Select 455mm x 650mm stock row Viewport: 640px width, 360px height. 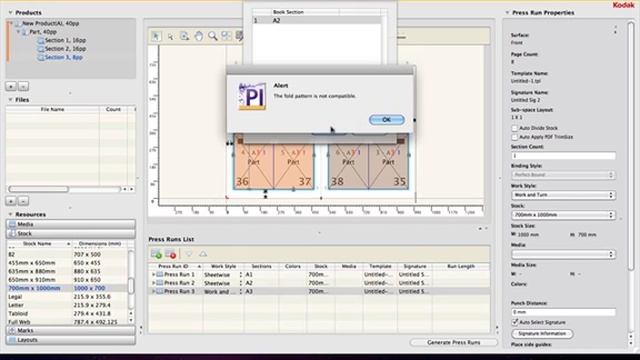67,263
